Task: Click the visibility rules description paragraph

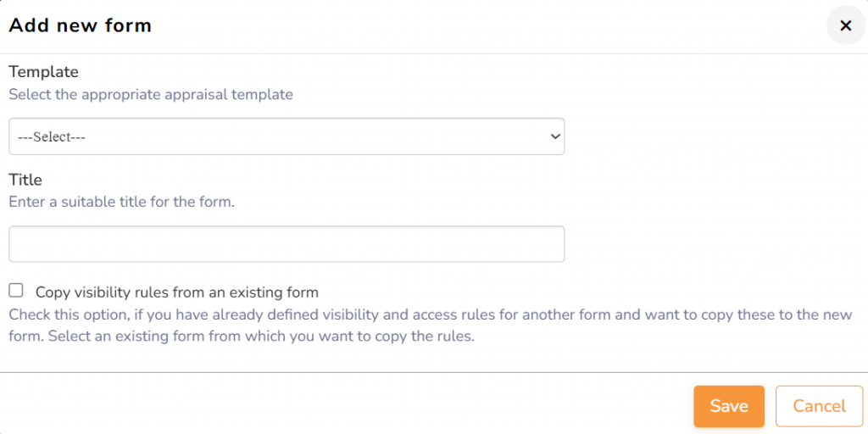Action: point(430,325)
